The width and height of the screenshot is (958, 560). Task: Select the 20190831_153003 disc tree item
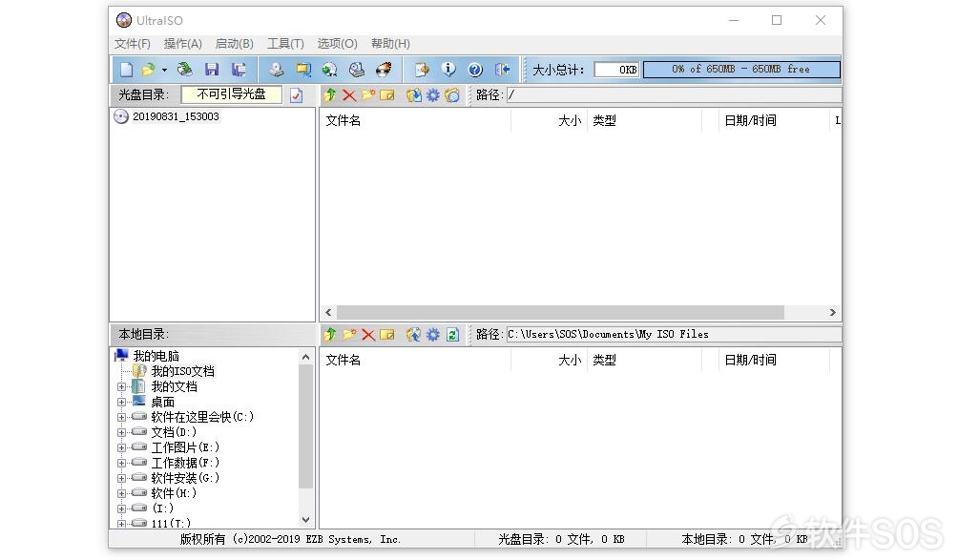tap(176, 116)
